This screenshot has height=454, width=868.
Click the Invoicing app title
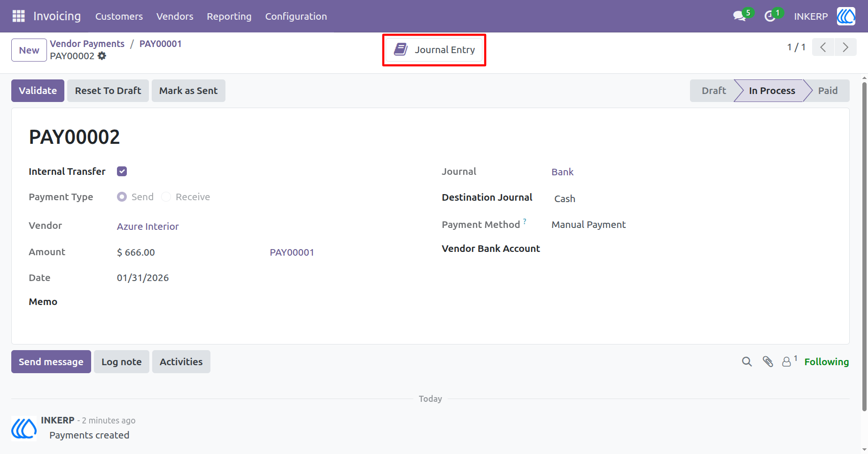[57, 16]
